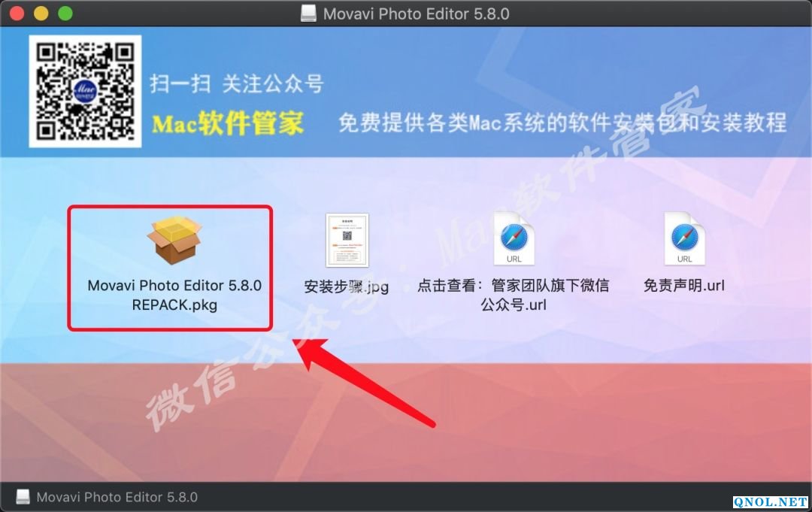812x512 pixels.
Task: Select the 免责声明.url Safari icon
Action: point(685,238)
